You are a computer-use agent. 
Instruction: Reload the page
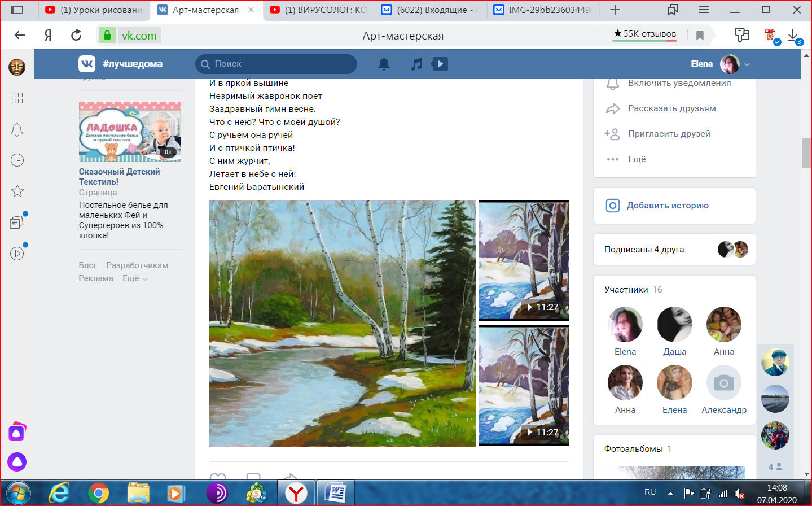(76, 35)
